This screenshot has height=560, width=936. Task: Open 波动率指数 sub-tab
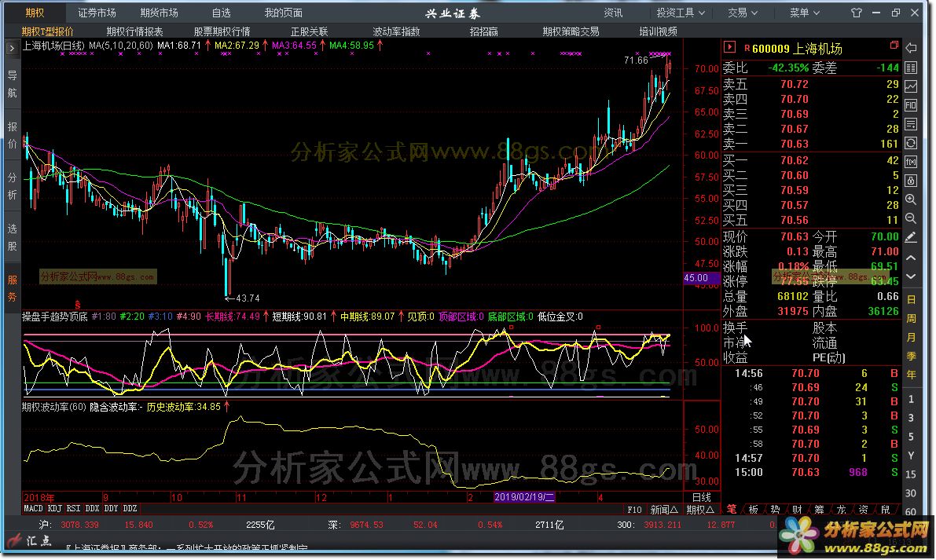point(396,31)
